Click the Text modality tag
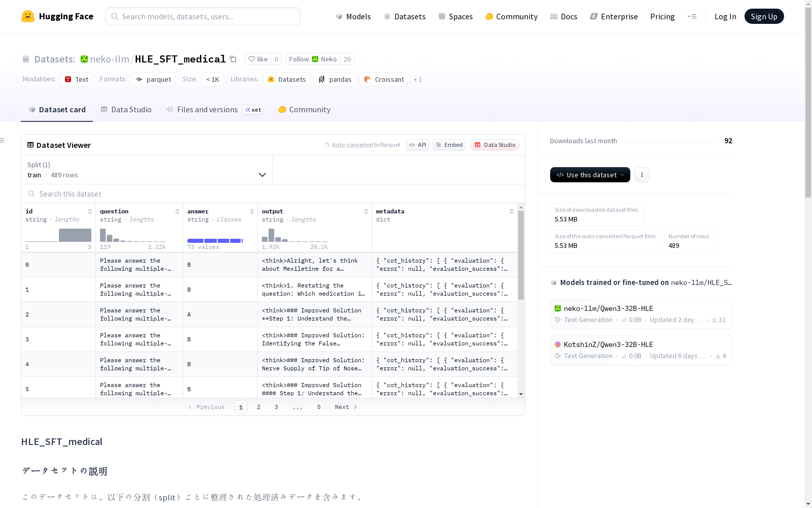Screen dimensions: 812x508 point(77,79)
